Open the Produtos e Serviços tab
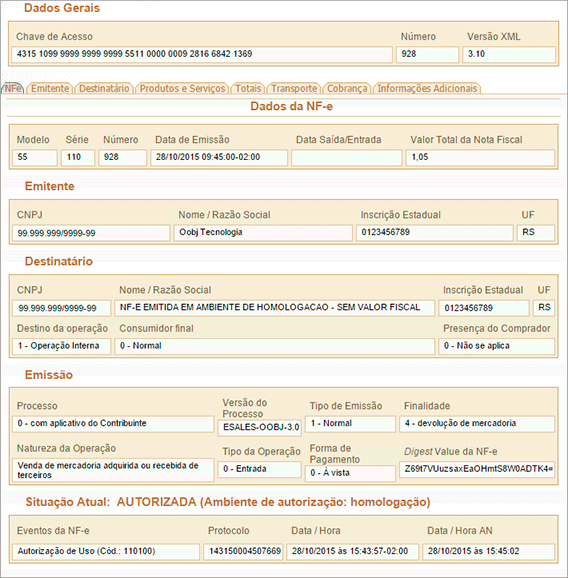 point(182,88)
